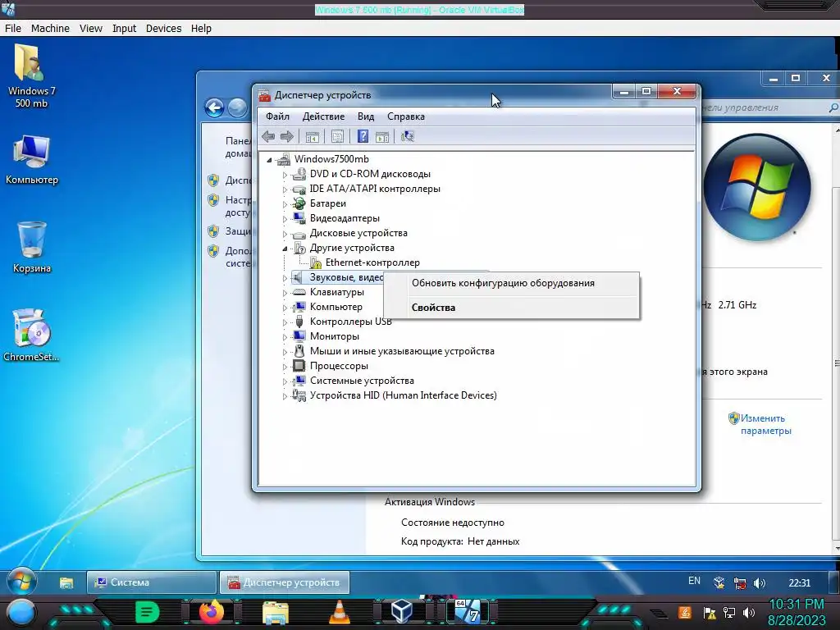
Task: Click the VirtualBox cube icon on host taskbar
Action: [x=402, y=611]
